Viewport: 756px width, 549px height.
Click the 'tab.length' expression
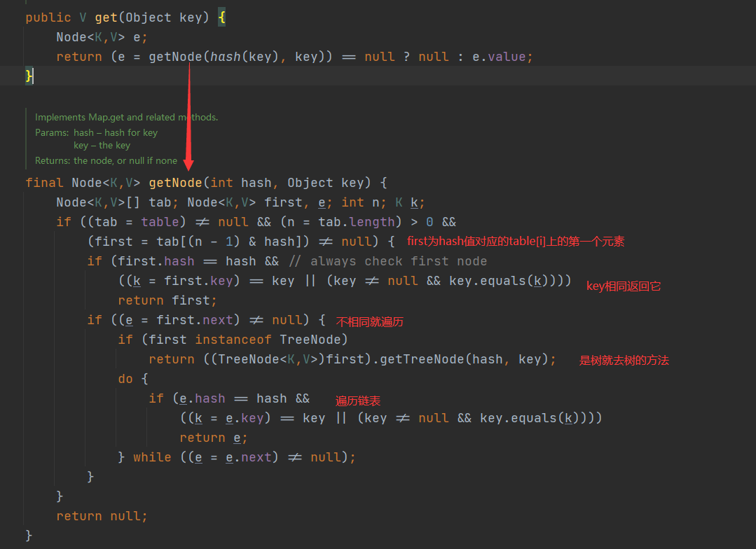point(357,222)
